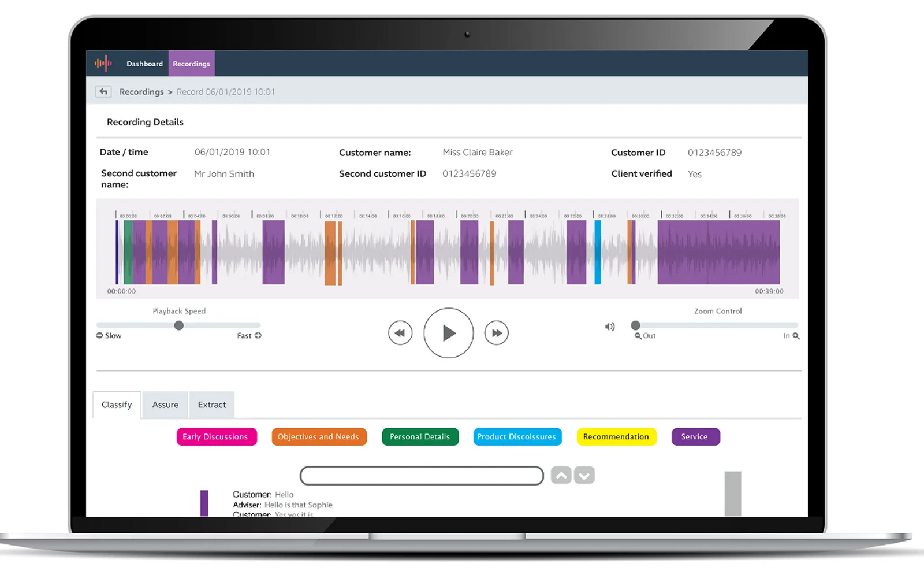
Task: Switch to the Extract tab
Action: (x=212, y=405)
